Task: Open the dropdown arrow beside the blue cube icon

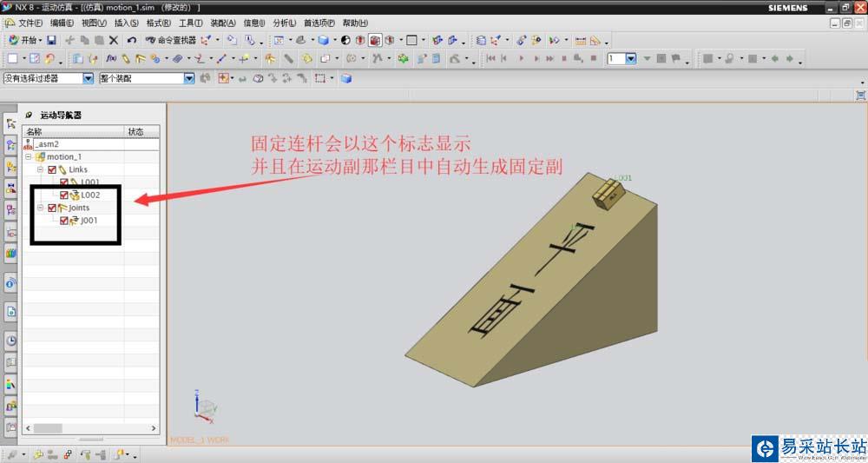Action: pyautogui.click(x=334, y=40)
